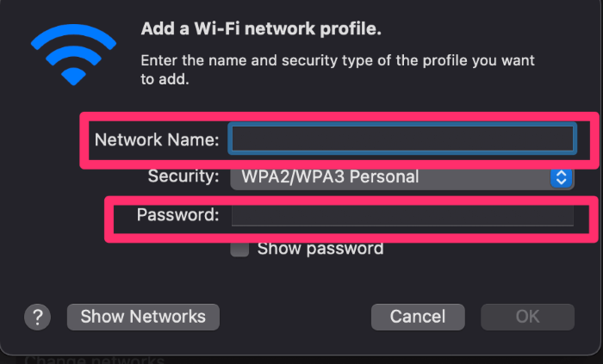Viewport: 603px width, 364px height.
Task: Click the dialog description about entering name and security
Action: point(338,70)
